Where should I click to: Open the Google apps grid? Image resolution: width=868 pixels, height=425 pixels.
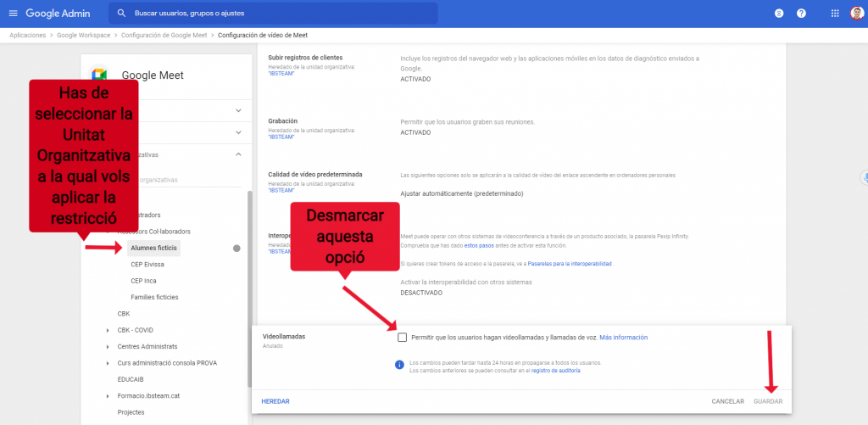point(835,14)
